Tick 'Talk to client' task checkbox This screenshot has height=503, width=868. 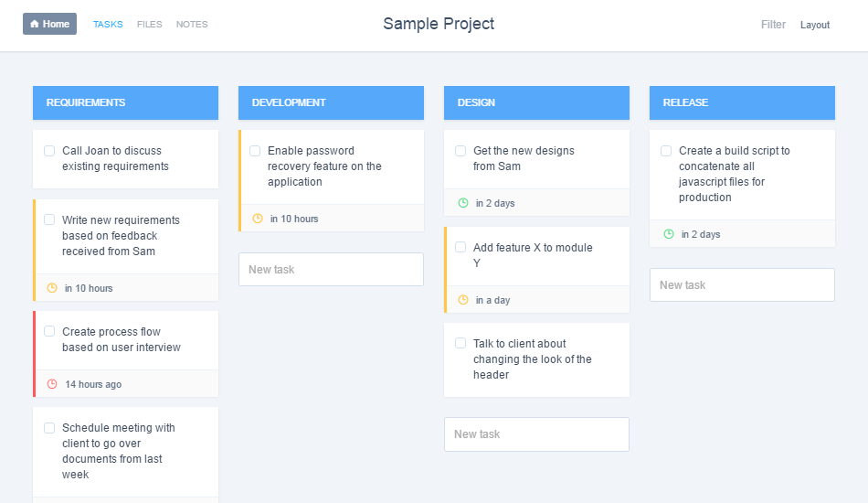pyautogui.click(x=460, y=344)
